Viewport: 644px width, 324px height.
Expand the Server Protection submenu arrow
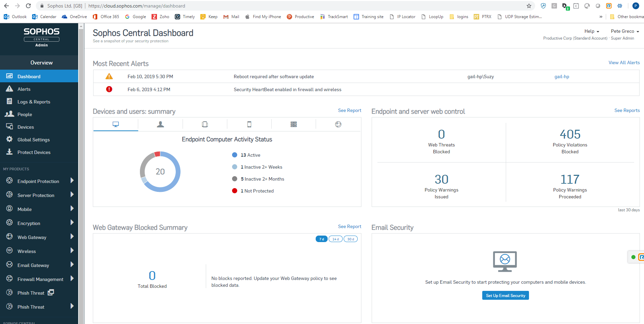72,195
